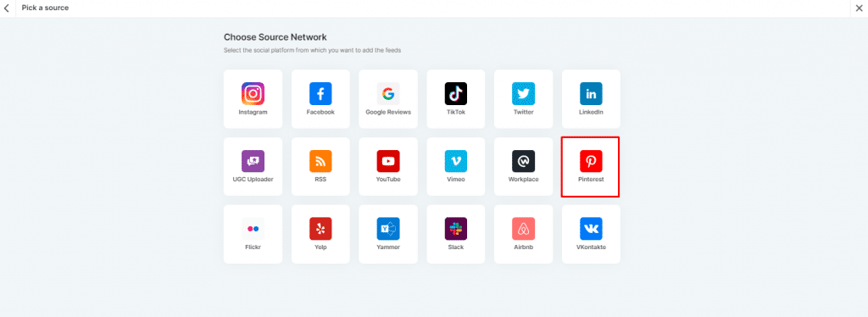Click the 'Select the social platform' subtitle
868x317 pixels.
pos(312,50)
